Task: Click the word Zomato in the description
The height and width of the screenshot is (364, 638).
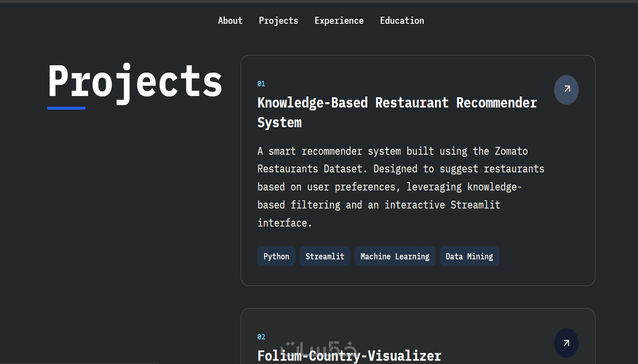Action: click(x=511, y=151)
